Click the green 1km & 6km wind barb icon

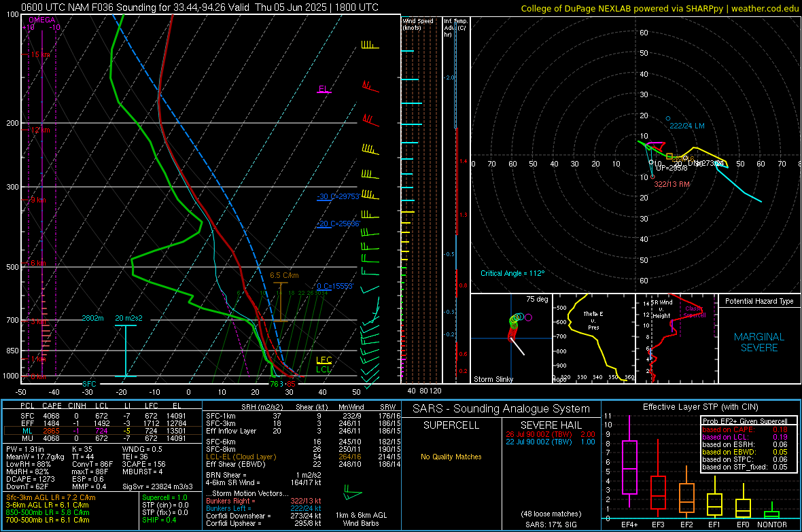click(353, 494)
